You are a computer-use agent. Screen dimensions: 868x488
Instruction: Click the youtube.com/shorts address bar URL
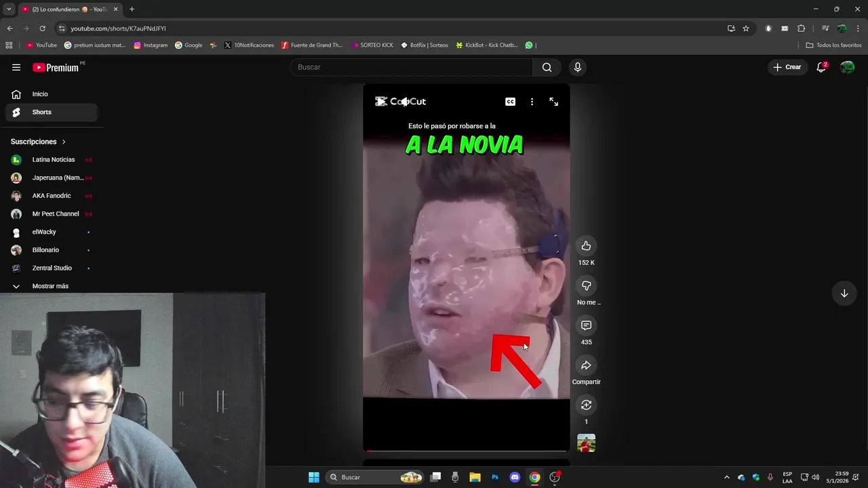click(119, 28)
